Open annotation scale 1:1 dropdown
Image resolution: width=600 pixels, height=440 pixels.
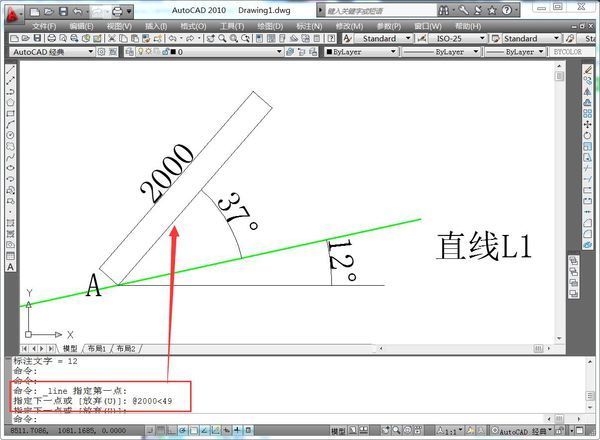(x=451, y=431)
